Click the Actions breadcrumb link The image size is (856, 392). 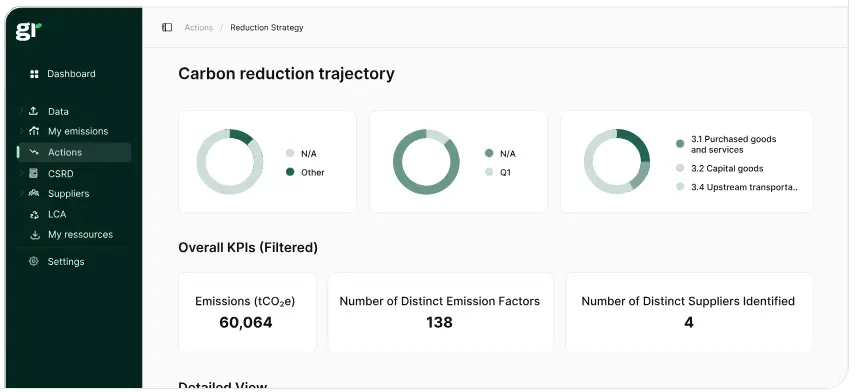198,27
